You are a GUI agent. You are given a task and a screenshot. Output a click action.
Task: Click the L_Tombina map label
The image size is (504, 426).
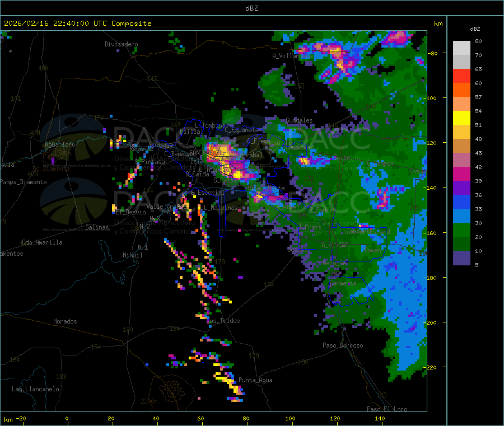tap(210, 125)
